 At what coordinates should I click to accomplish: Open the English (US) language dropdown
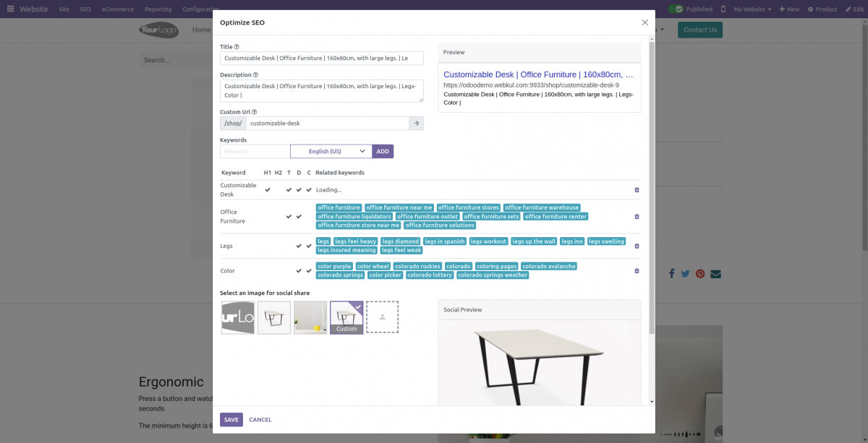(x=331, y=151)
